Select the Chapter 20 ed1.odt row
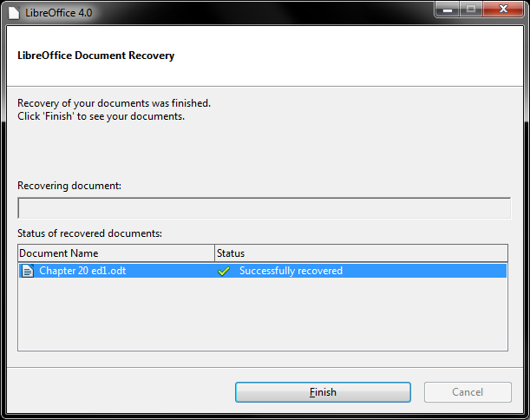Viewport: 530px width, 420px height. (x=263, y=271)
